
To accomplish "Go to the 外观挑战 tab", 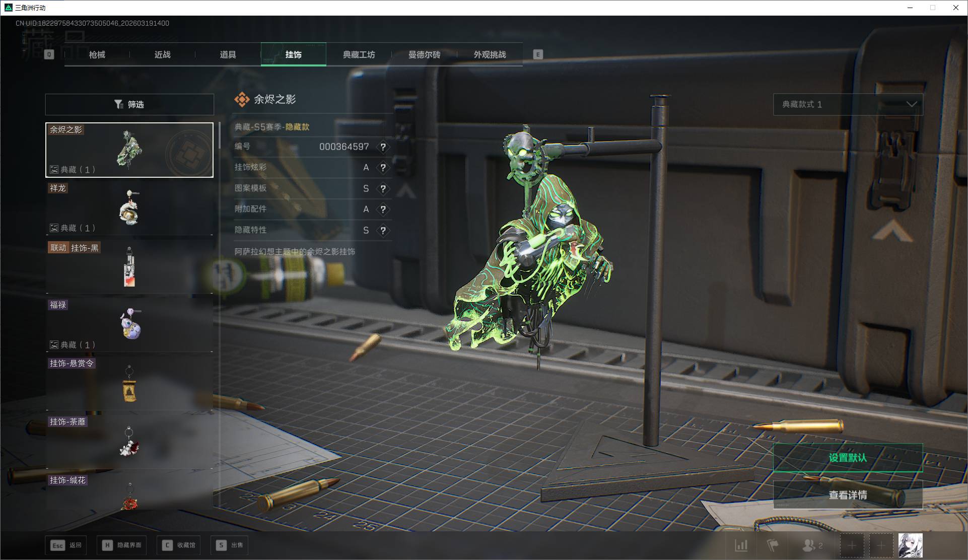I will point(490,54).
